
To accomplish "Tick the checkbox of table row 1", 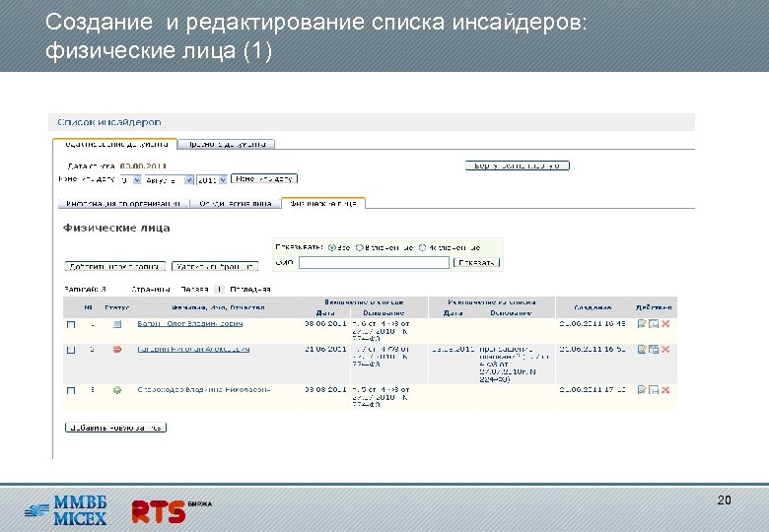I will point(71,325).
